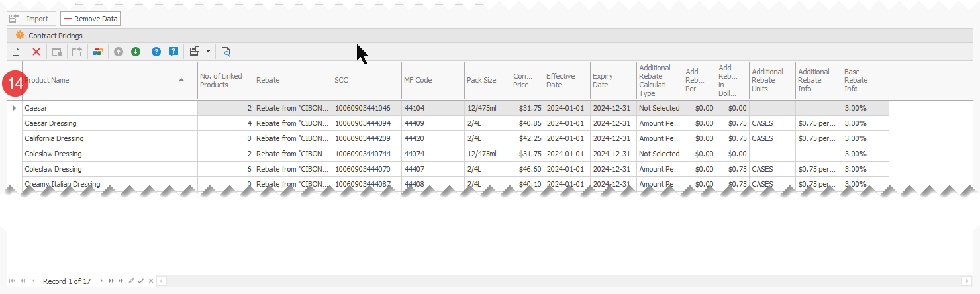Screen dimensions: 980x294
Task: Click the horizontal scrollbar right arrow
Action: click(969, 281)
